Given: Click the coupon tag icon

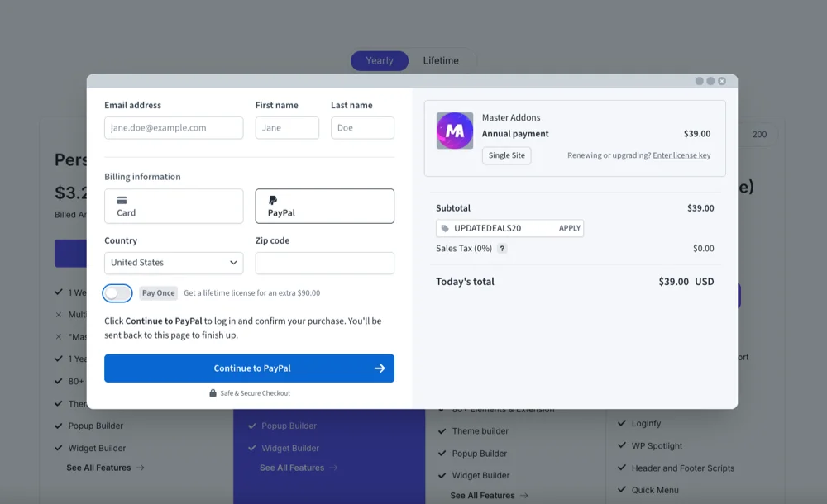Looking at the screenshot, I should (x=445, y=228).
